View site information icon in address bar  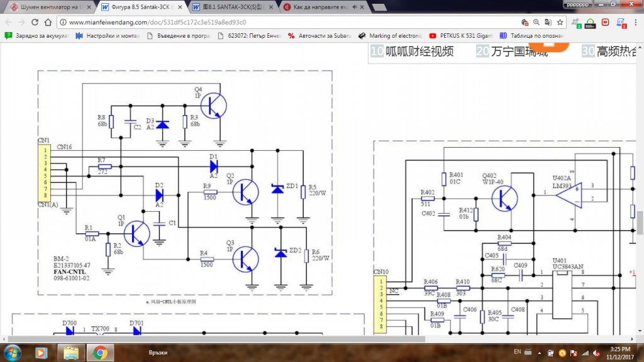(63, 22)
